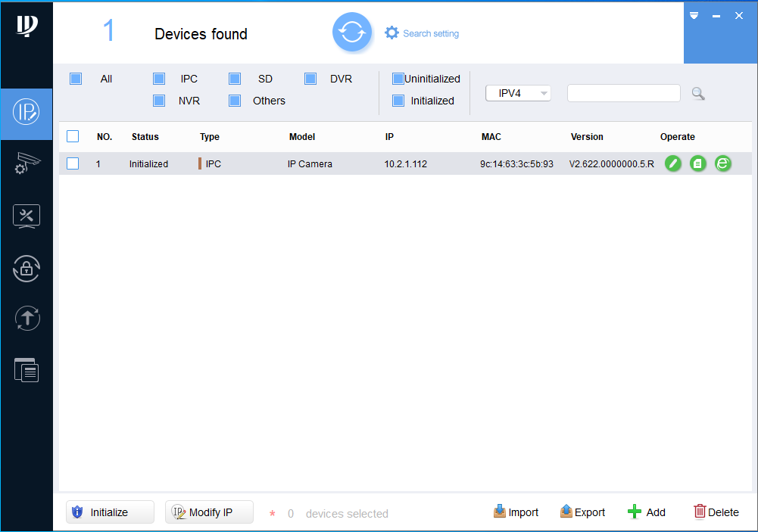Toggle the SD filter checkbox
The image size is (758, 532).
click(235, 79)
